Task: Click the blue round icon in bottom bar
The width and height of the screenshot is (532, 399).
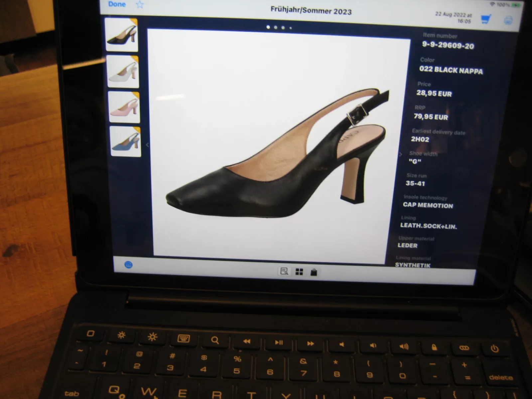Action: pyautogui.click(x=128, y=265)
